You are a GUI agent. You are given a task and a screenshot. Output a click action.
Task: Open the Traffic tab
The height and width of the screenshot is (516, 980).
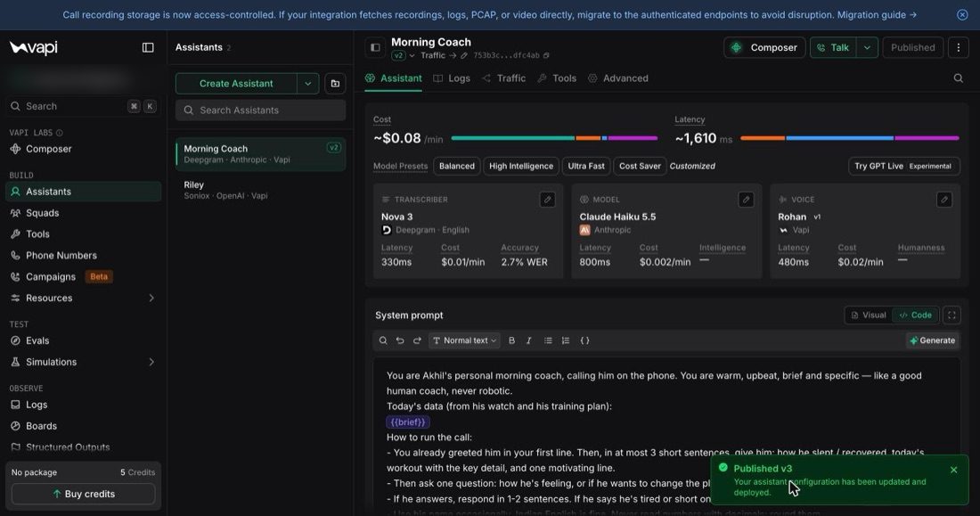(503, 78)
